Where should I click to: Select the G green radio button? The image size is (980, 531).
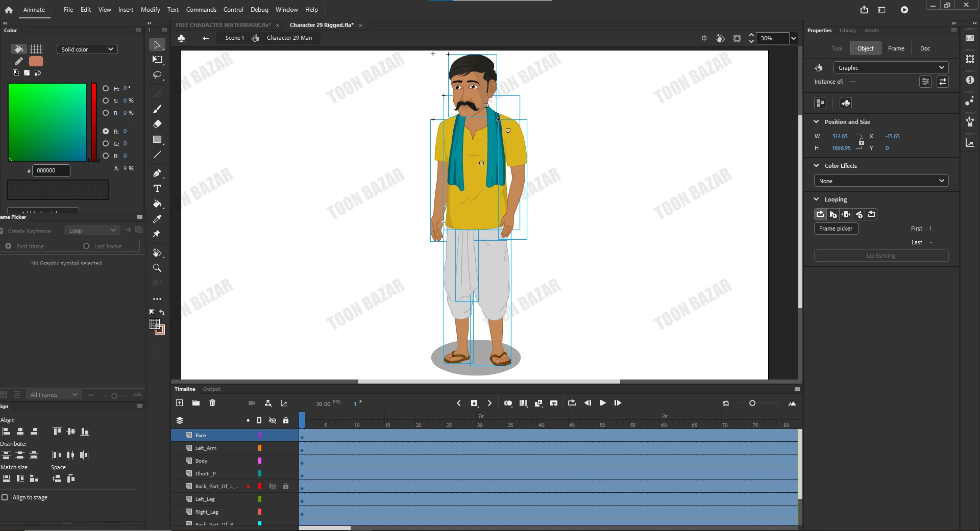point(106,143)
